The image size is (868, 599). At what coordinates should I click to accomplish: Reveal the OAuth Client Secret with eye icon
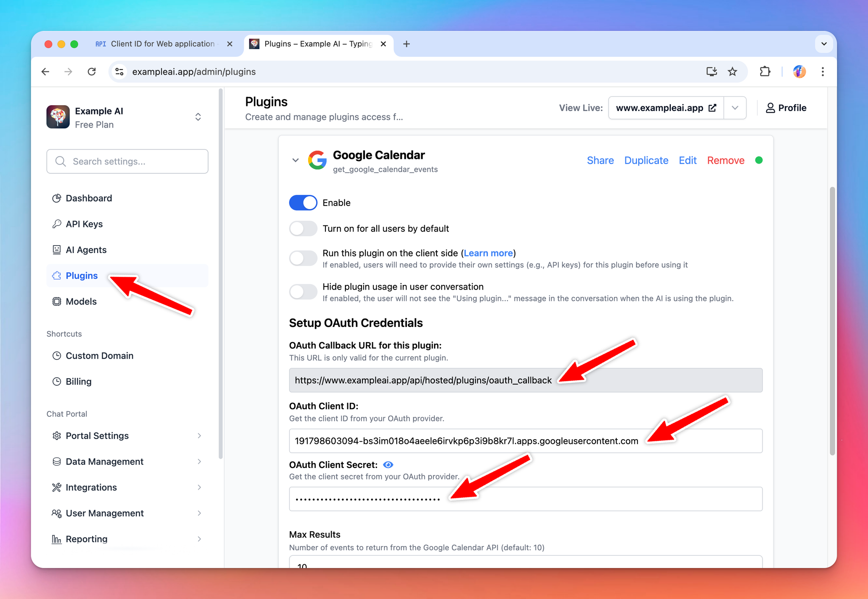pos(388,465)
